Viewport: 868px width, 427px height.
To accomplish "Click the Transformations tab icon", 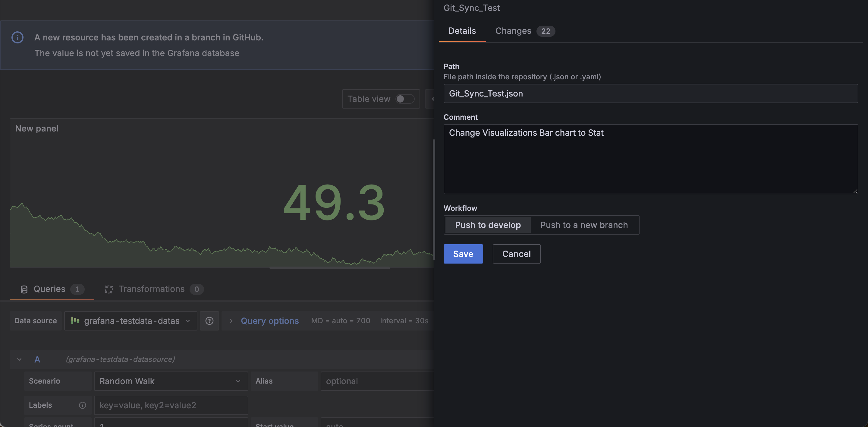I will (x=108, y=289).
